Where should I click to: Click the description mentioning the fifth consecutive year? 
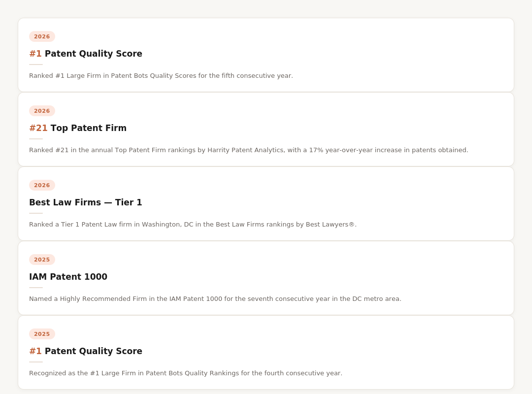coord(161,76)
